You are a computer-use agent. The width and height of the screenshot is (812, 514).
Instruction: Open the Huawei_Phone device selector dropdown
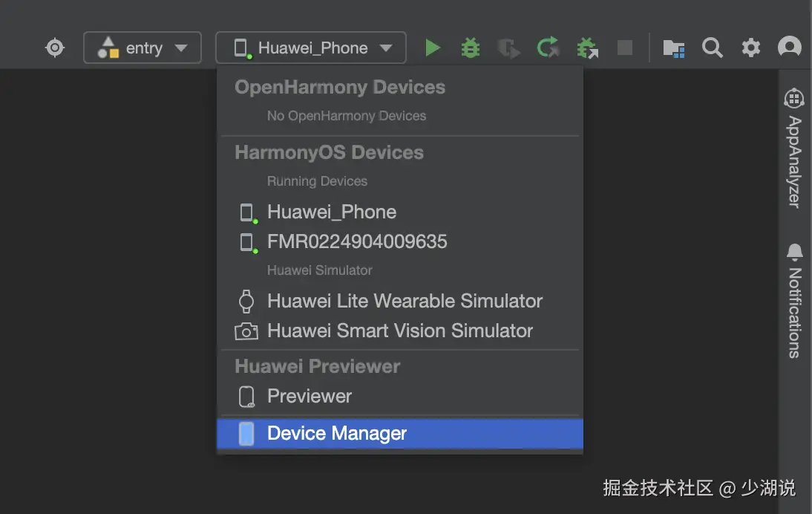311,48
